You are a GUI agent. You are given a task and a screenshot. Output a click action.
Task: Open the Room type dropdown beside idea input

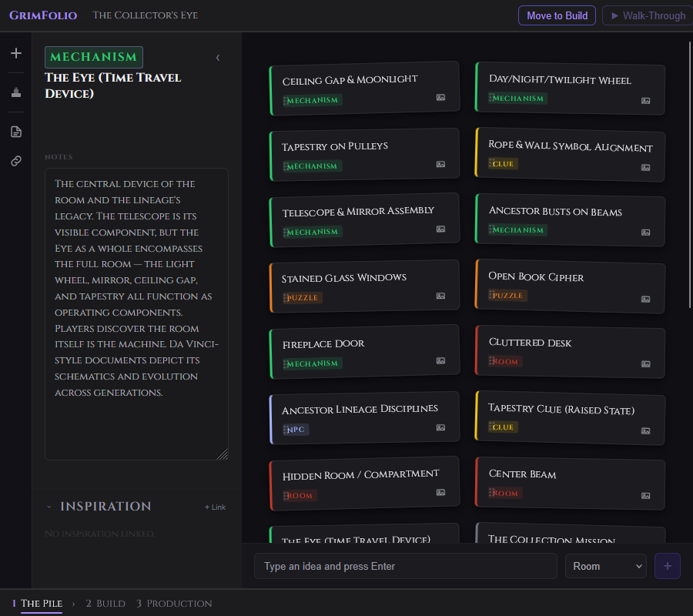pos(606,566)
